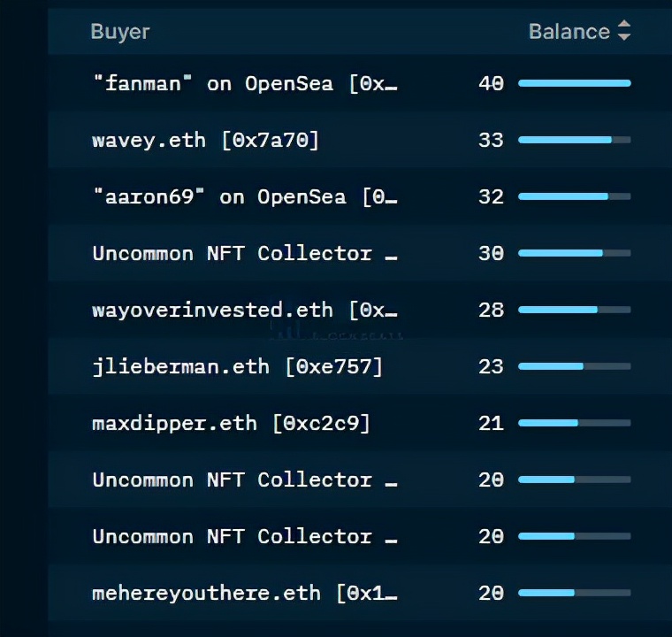Click balance value 33
This screenshot has width=672, height=637.
point(491,140)
